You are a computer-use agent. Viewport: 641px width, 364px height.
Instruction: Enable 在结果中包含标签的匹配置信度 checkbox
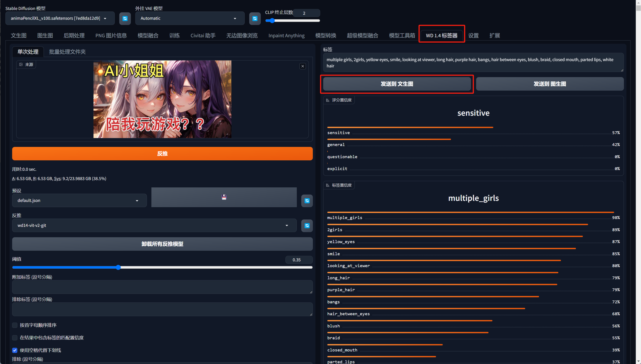(15, 337)
